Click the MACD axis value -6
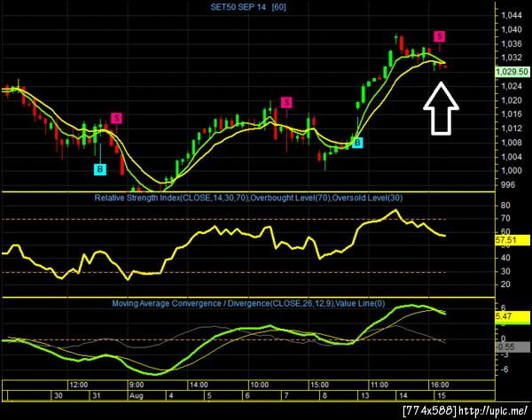The width and height of the screenshot is (532, 420). [505, 369]
